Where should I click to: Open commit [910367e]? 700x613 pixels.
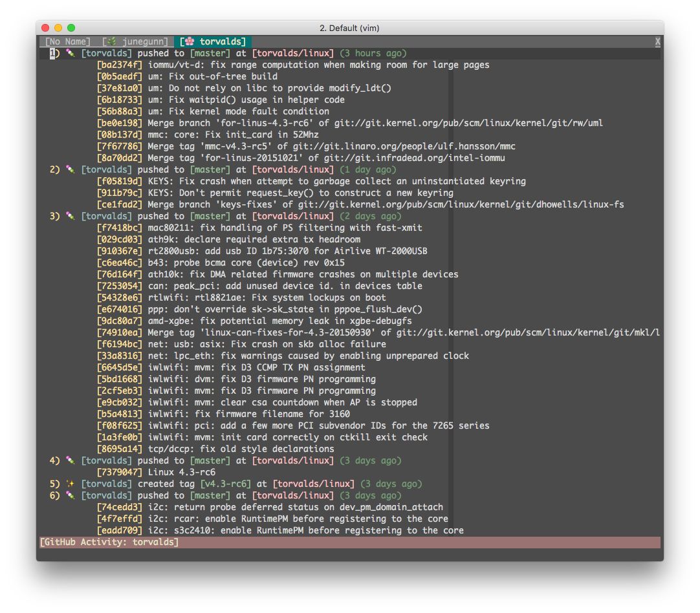click(x=120, y=251)
